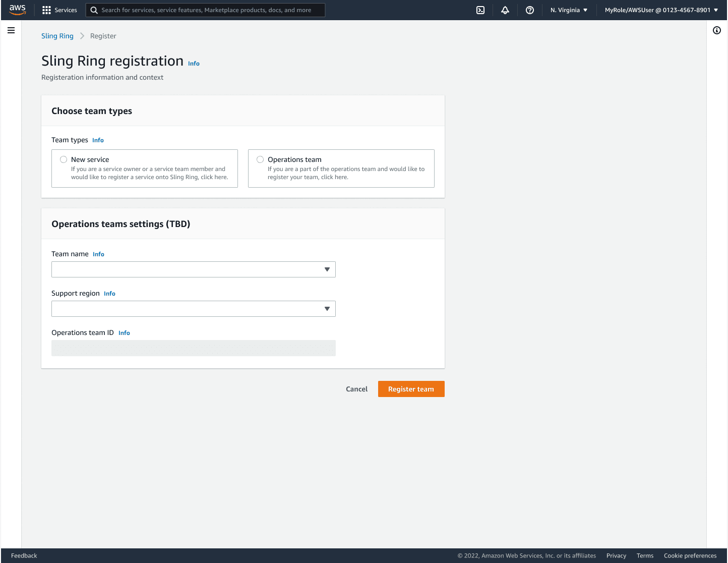Select the Operations team radio option
Image resolution: width=728 pixels, height=563 pixels.
point(260,159)
